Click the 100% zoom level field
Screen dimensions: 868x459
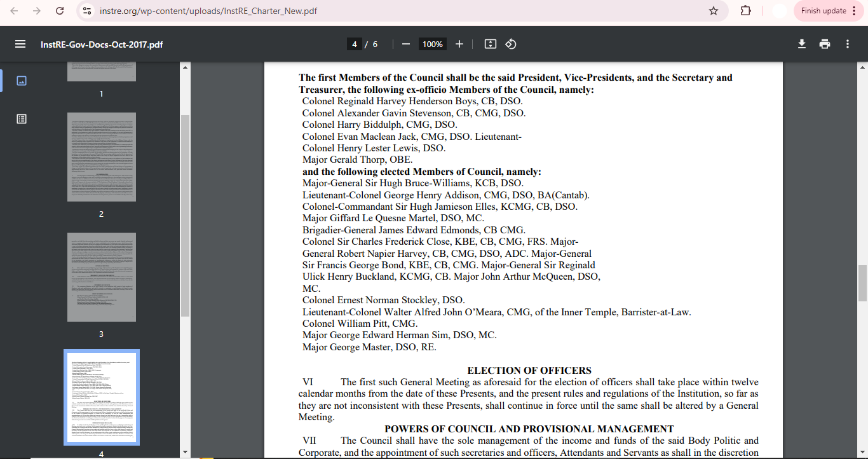433,45
